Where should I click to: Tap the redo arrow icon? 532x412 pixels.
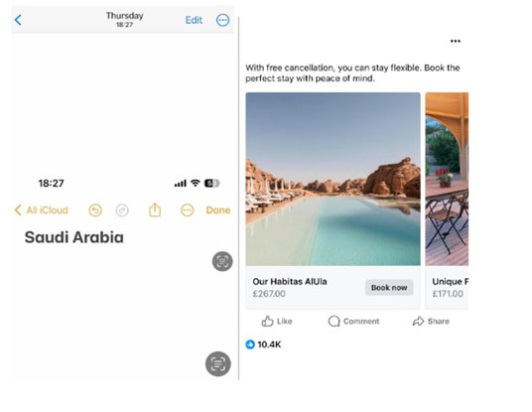(x=122, y=210)
